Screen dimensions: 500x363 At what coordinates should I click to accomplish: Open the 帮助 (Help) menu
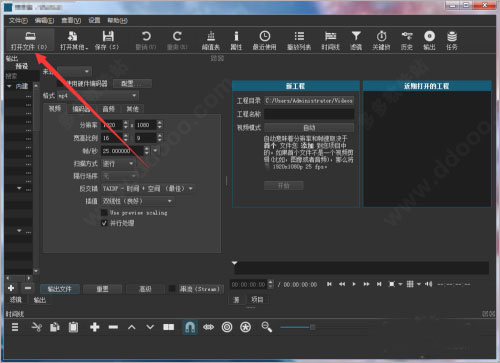[x=117, y=21]
